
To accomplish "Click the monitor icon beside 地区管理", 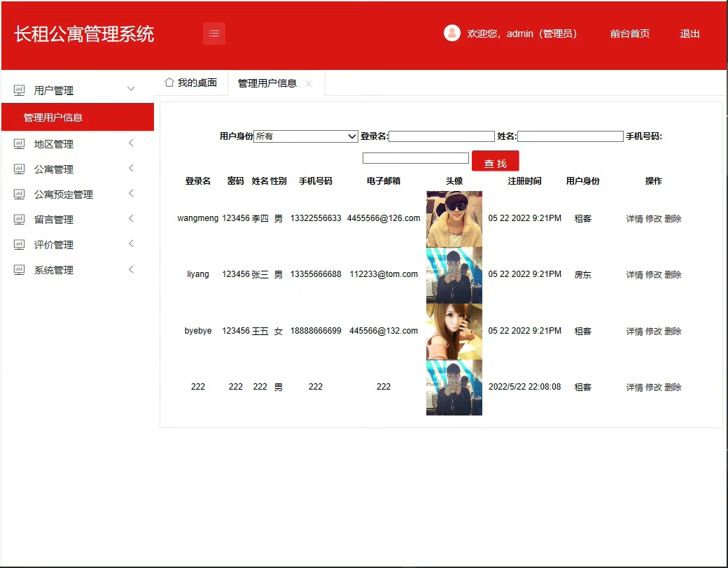I will coord(19,144).
